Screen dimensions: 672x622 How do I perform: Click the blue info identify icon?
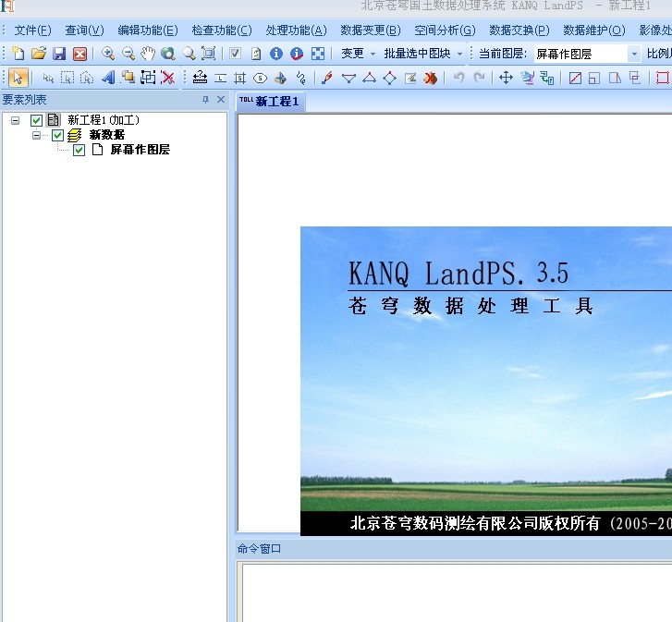pos(276,54)
